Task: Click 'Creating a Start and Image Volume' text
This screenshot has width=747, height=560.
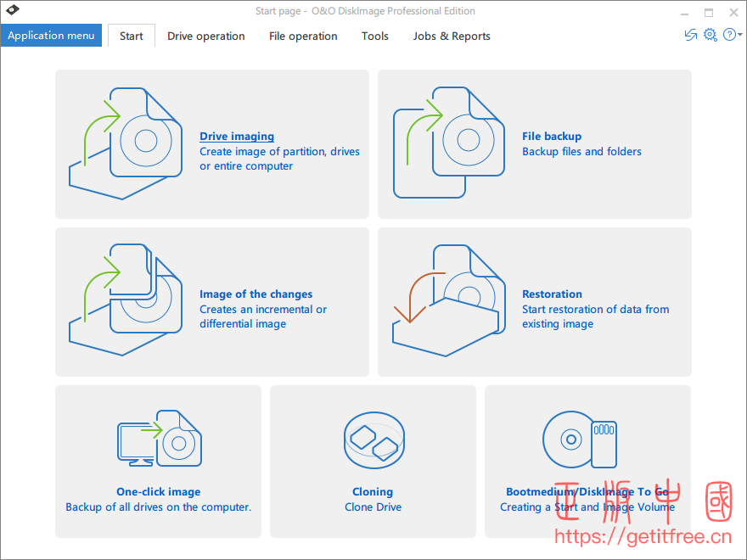Action: pos(587,507)
